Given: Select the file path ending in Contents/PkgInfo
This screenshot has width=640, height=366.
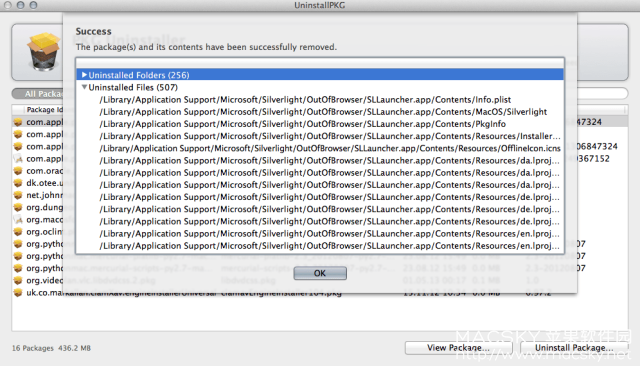Looking at the screenshot, I should point(302,124).
